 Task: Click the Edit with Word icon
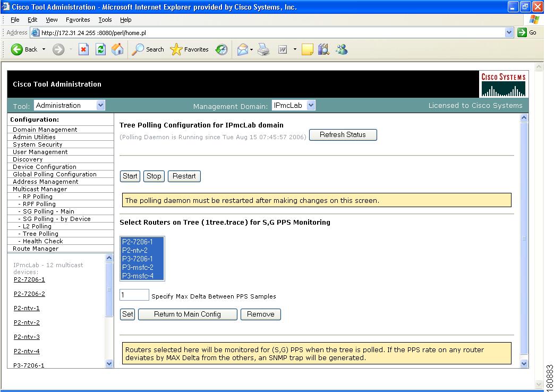pos(283,49)
